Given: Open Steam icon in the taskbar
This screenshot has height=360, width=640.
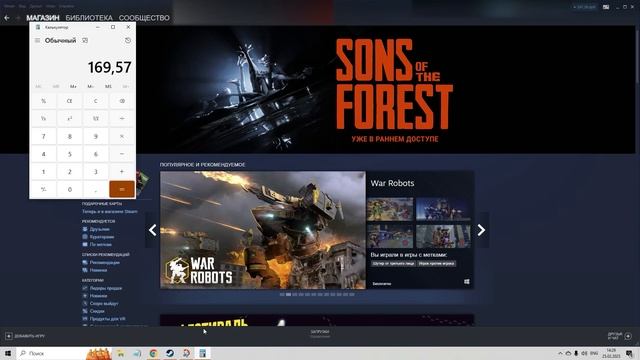Looking at the screenshot, I should pos(170,353).
